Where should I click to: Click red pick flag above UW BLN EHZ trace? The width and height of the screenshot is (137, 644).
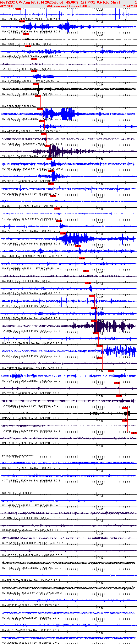coord(18,9)
